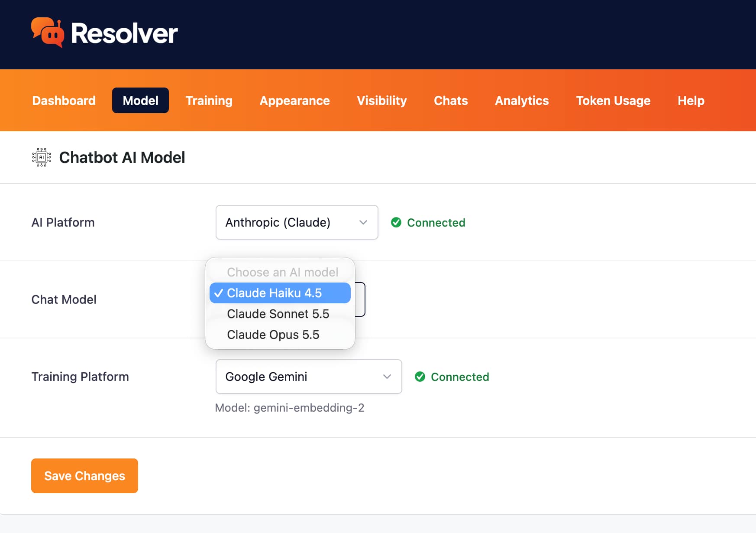The height and width of the screenshot is (533, 756).
Task: Click the green check icon next to AI Platform
Action: pos(396,222)
